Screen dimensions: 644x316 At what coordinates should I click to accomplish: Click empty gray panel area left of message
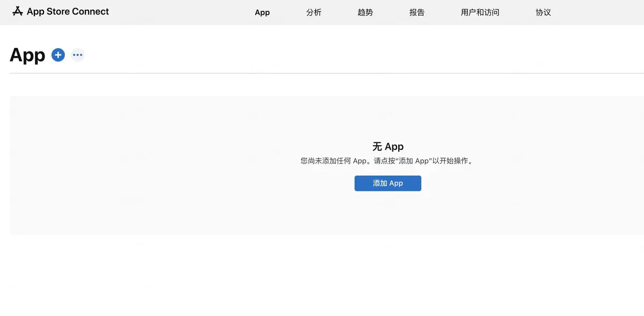[x=134, y=165]
